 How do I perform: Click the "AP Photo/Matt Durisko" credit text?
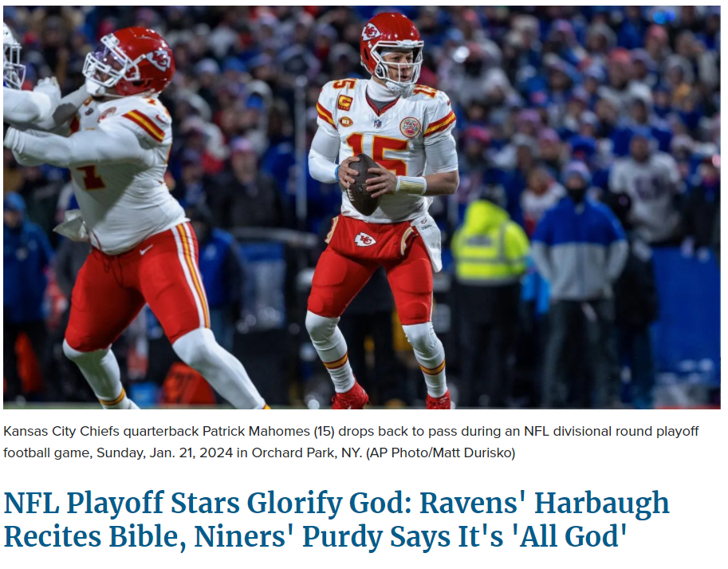pos(441,452)
